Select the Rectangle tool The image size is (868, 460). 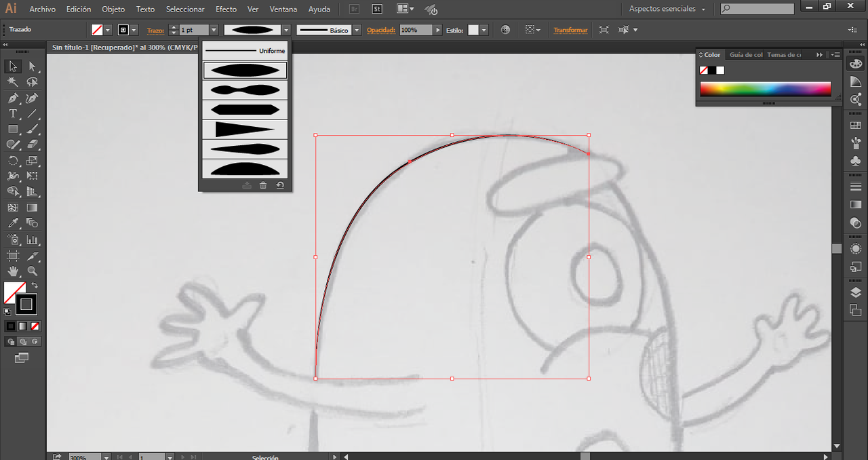pos(13,129)
